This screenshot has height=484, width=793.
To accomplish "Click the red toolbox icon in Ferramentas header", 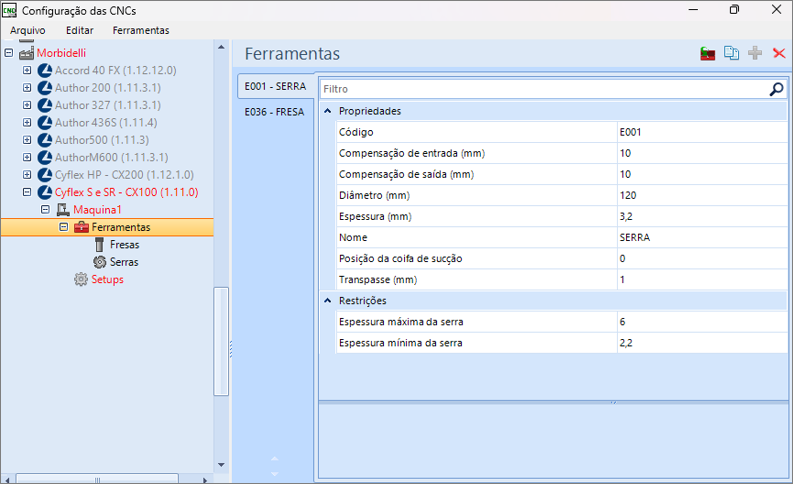I will pos(708,53).
